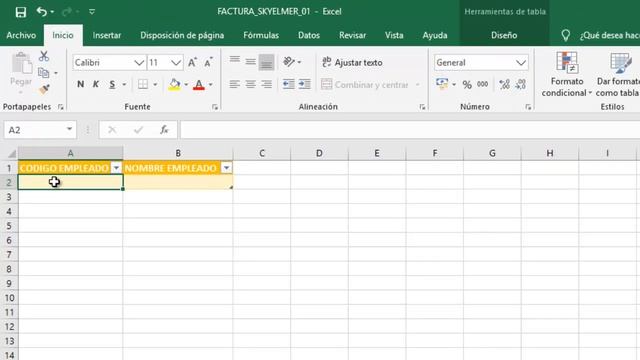Toggle bold N formatting
The image size is (640, 360).
click(x=80, y=84)
